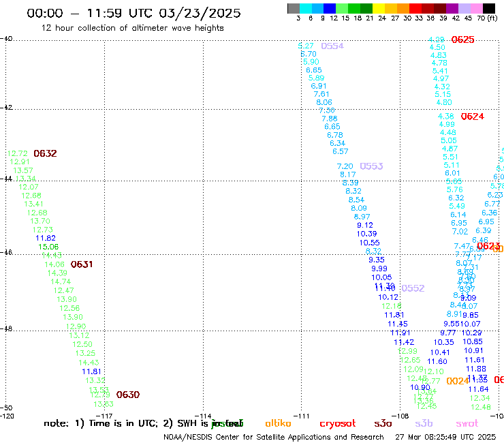Click the 15.06 wave height value
The height and width of the screenshot is (443, 504).
[x=48, y=247]
